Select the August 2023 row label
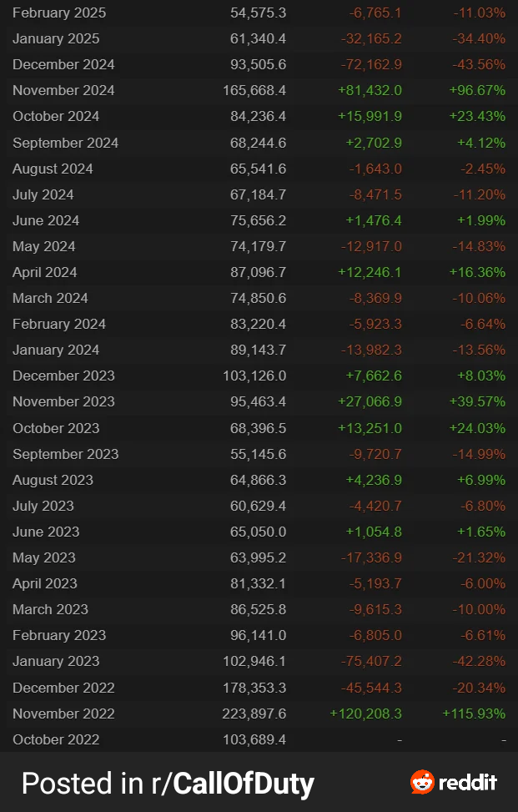The height and width of the screenshot is (812, 518). coord(53,480)
